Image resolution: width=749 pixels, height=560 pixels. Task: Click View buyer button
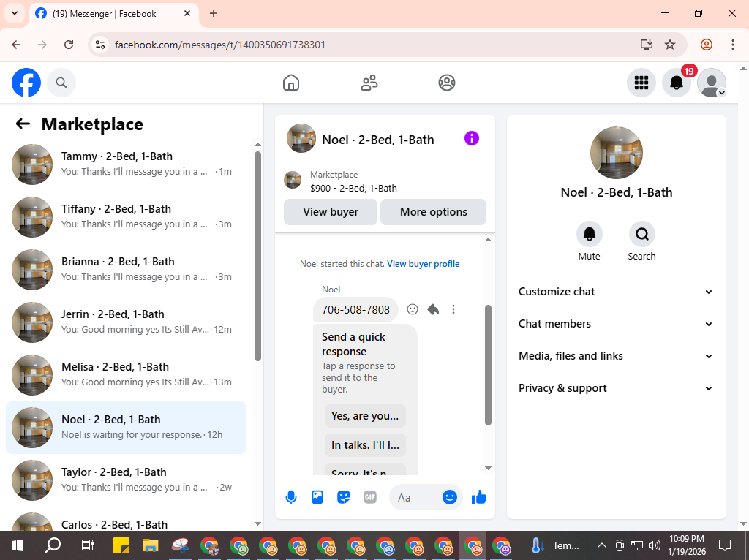coord(331,212)
